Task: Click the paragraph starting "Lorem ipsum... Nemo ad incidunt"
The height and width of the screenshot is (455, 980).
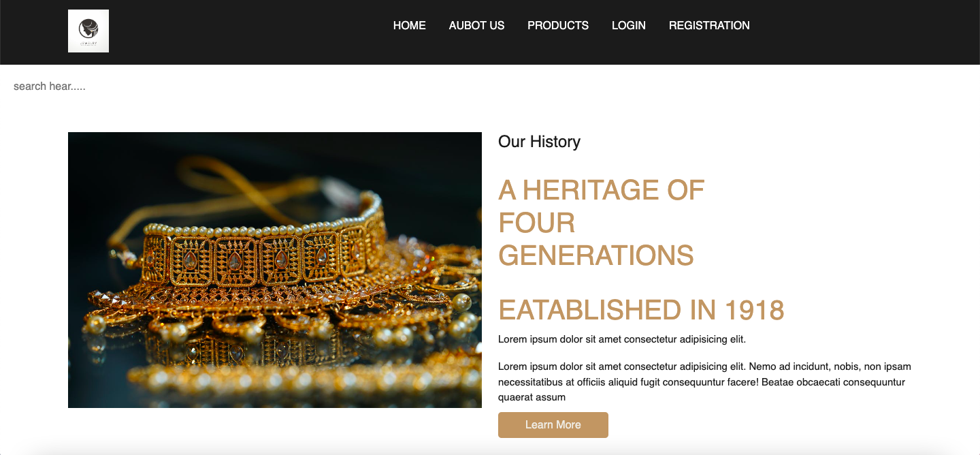Action: [704, 381]
